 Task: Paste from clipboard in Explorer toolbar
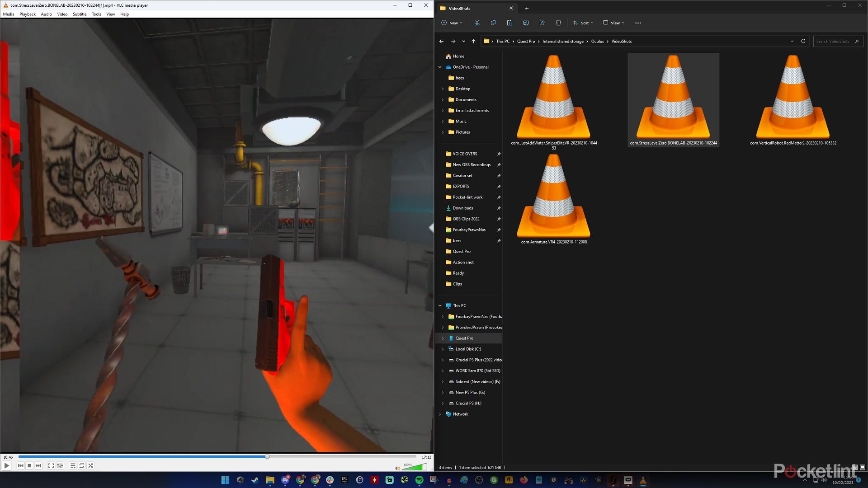tap(509, 23)
